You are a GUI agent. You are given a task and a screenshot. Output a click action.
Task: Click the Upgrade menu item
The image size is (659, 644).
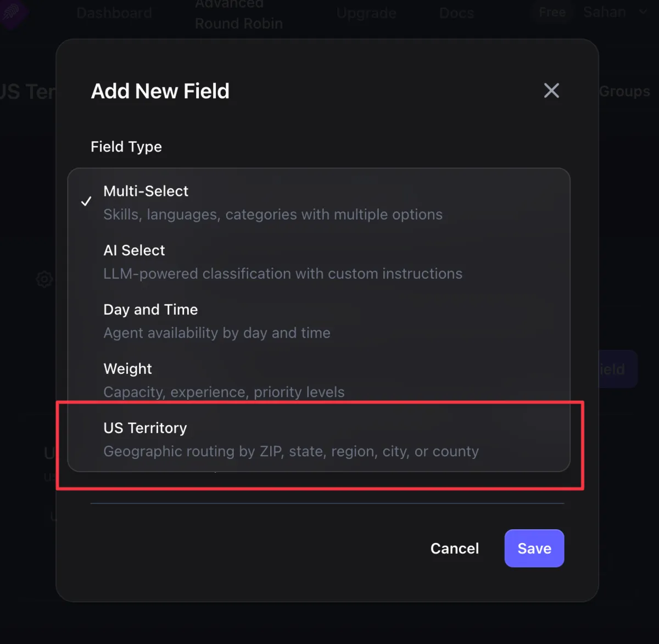point(366,12)
